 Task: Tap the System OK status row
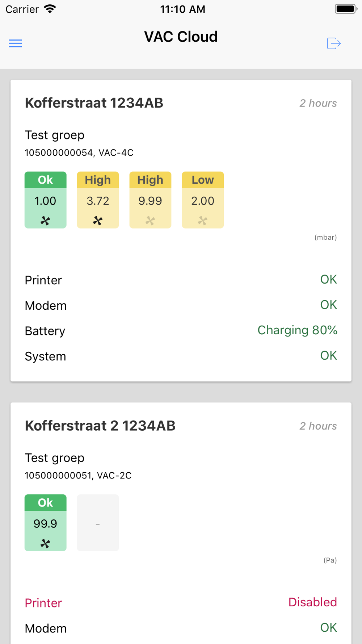[181, 356]
